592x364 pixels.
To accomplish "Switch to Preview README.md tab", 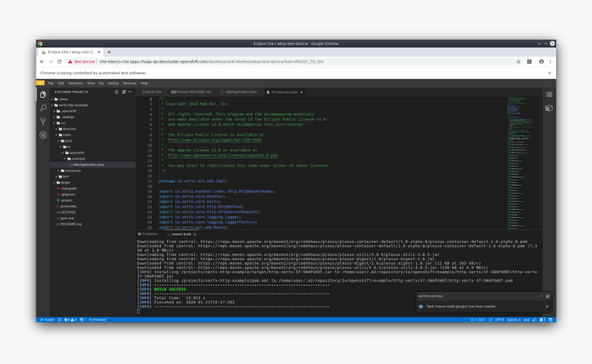I will tap(191, 92).
